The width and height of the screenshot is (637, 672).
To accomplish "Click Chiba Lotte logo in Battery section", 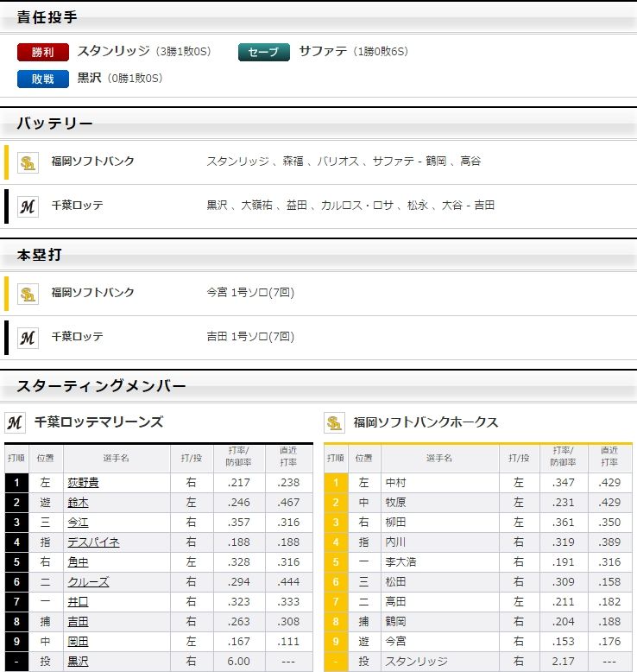I will click(28, 207).
